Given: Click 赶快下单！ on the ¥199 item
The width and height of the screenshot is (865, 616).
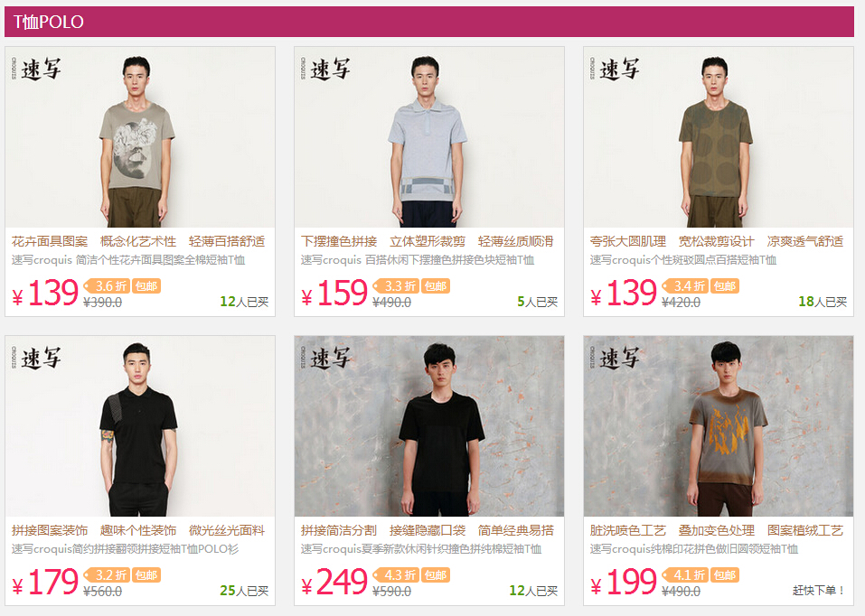Looking at the screenshot, I should click(819, 591).
